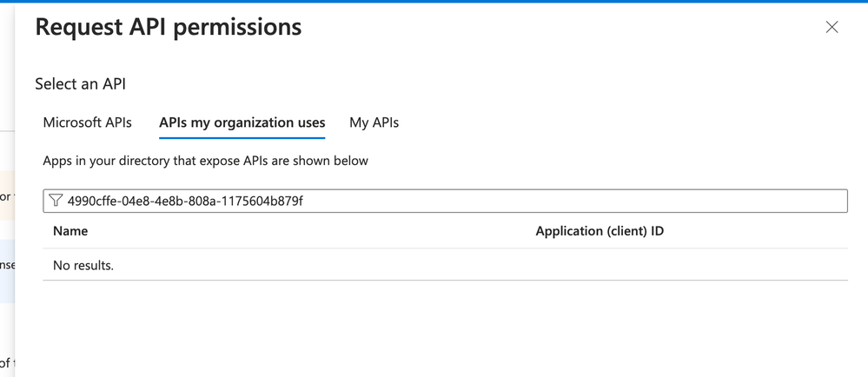Switch to the Microsoft APIs tab
This screenshot has width=868, height=377.
(x=88, y=122)
